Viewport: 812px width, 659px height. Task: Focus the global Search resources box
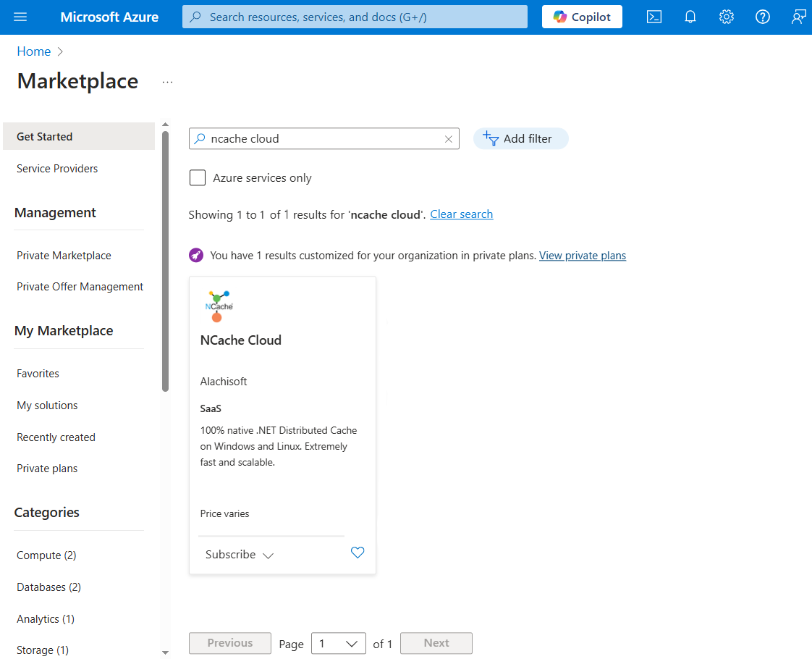click(355, 17)
